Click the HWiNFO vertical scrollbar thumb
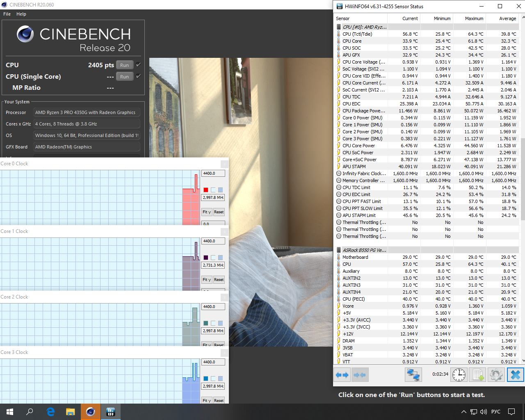Screen dimensions: 525x420 pyautogui.click(x=523, y=180)
